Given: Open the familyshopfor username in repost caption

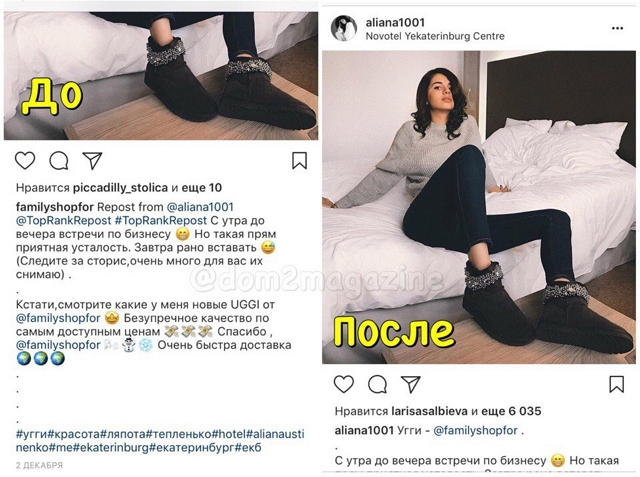Looking at the screenshot, I should coord(55,207).
